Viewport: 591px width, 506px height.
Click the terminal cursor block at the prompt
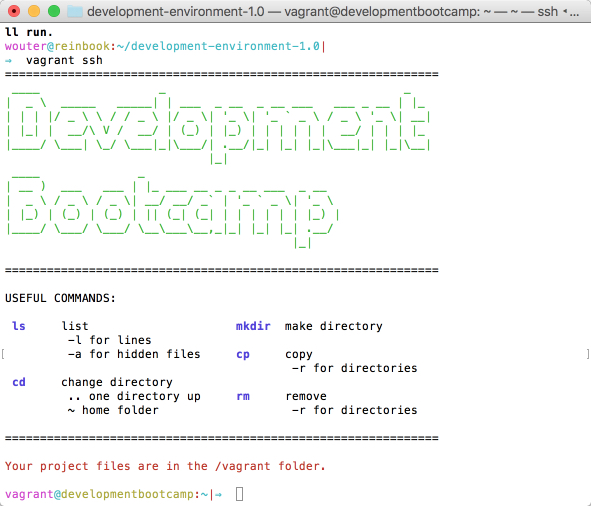tap(239, 494)
